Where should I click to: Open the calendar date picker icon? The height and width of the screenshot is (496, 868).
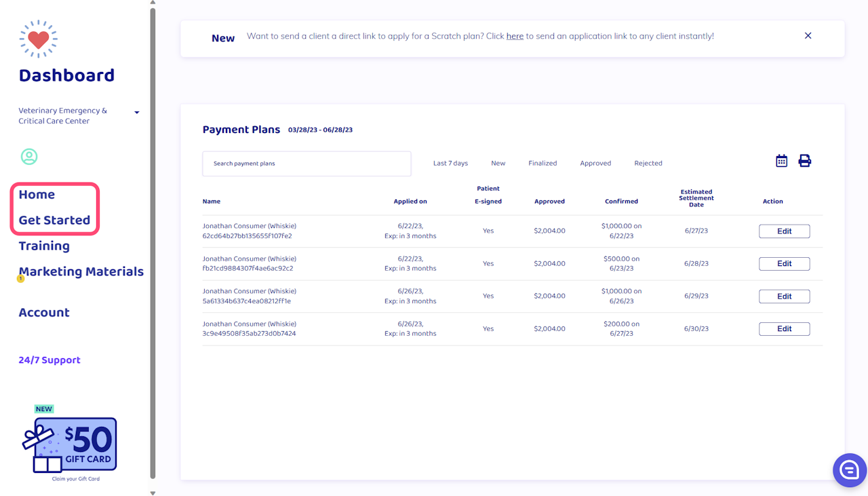781,161
